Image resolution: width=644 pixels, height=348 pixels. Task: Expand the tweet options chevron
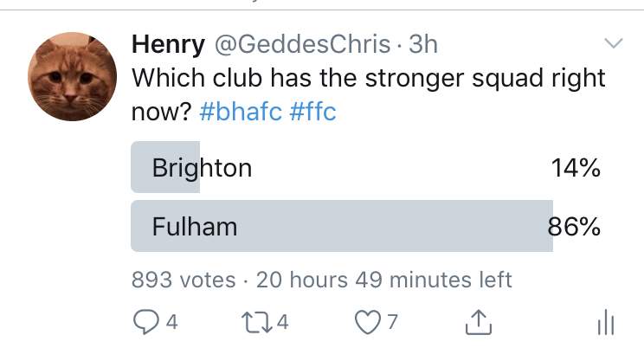tap(614, 42)
